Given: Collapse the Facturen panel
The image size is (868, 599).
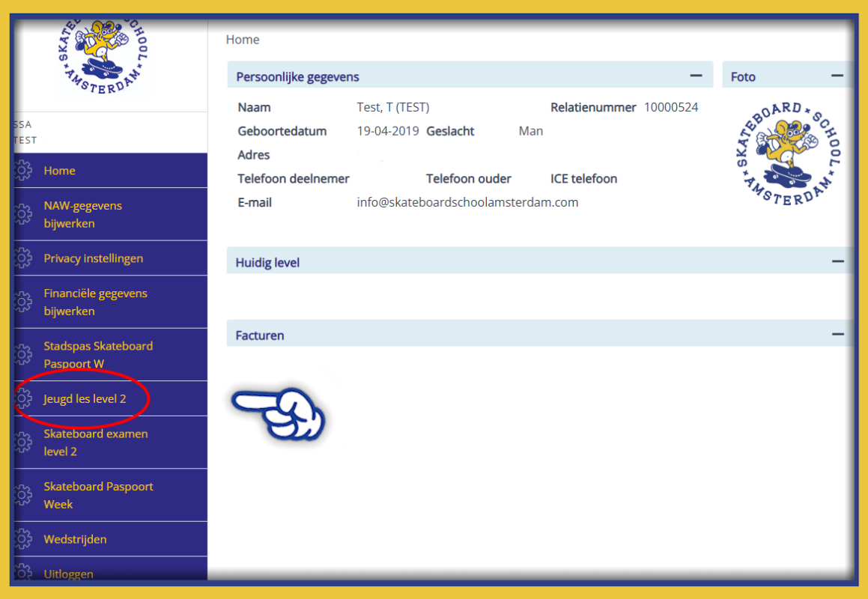Looking at the screenshot, I should click(x=837, y=334).
